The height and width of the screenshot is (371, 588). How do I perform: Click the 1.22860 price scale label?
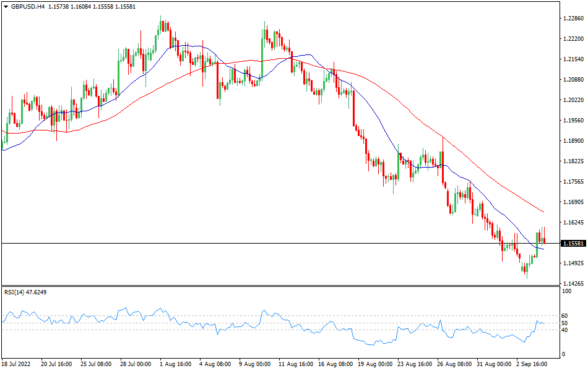point(573,19)
